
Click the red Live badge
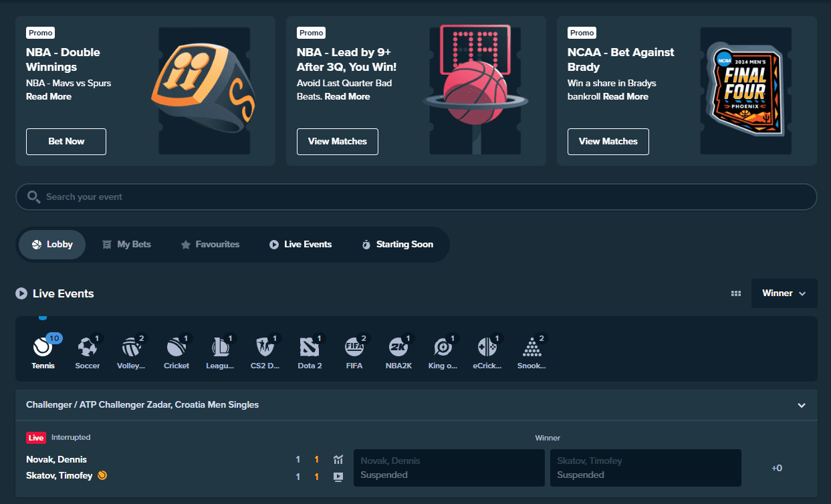36,438
